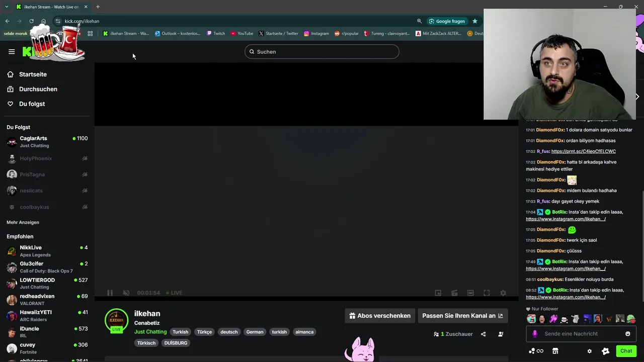Share the ilkehan channel

[483, 334]
